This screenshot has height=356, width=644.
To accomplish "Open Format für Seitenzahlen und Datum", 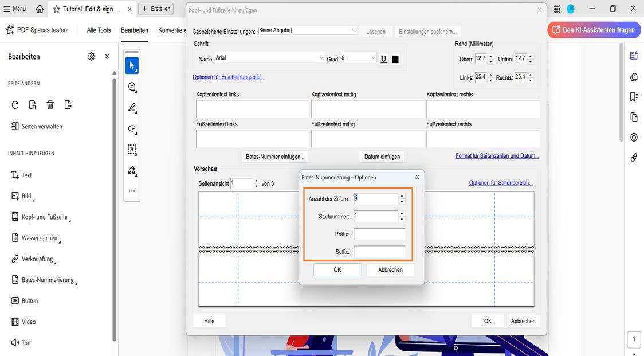I will pos(497,156).
